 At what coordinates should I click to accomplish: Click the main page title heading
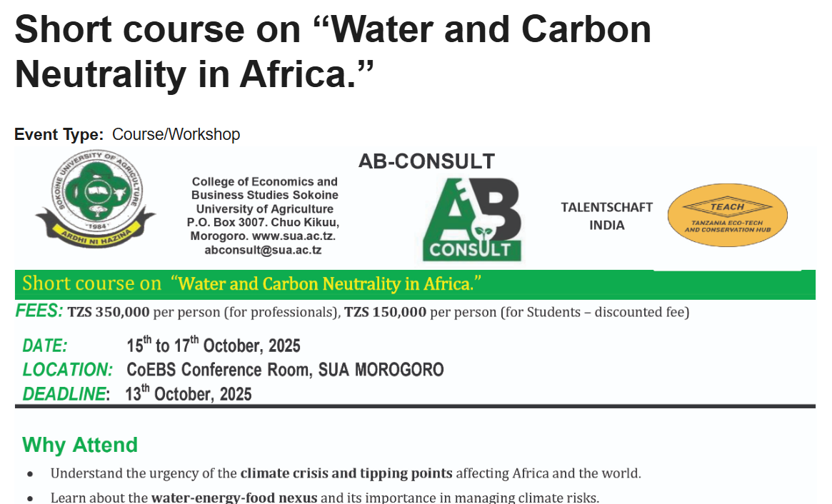(333, 51)
